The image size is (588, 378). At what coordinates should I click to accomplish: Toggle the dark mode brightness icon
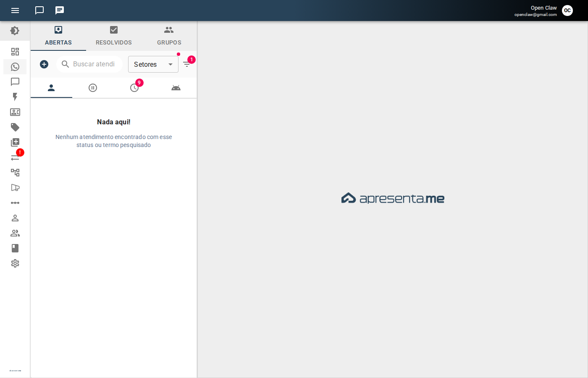[15, 31]
